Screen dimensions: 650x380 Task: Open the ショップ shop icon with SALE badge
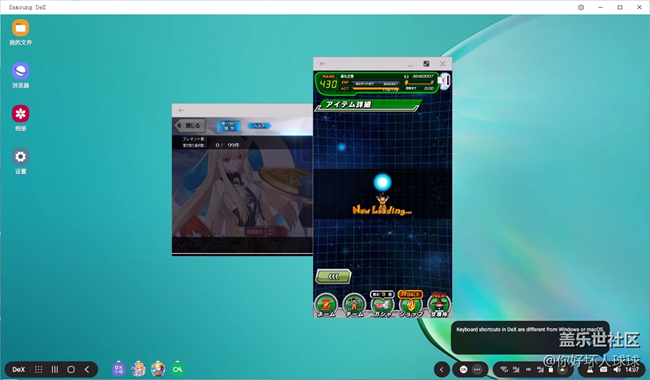click(x=410, y=304)
